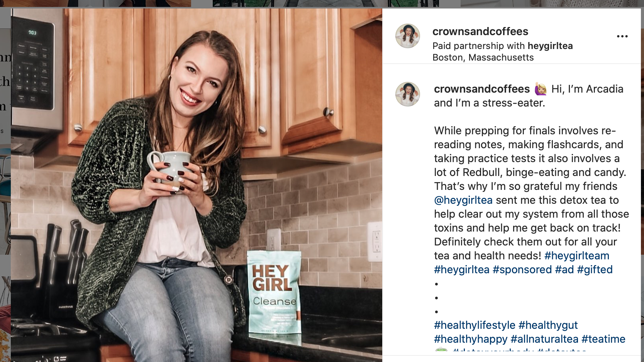Open Boston, Massachusetts location link
Viewport: 644px width, 362px height.
(x=483, y=58)
